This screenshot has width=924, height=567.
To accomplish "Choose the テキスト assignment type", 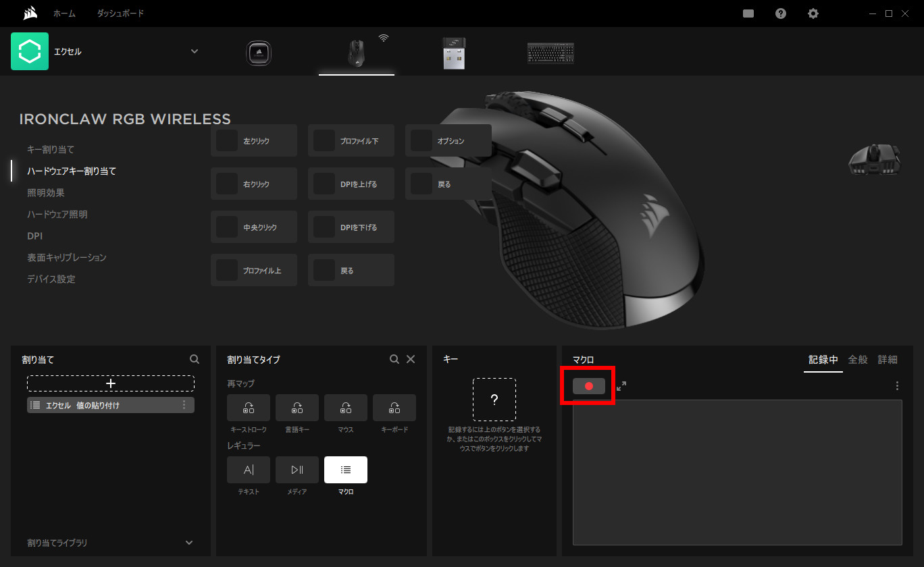I will click(249, 470).
